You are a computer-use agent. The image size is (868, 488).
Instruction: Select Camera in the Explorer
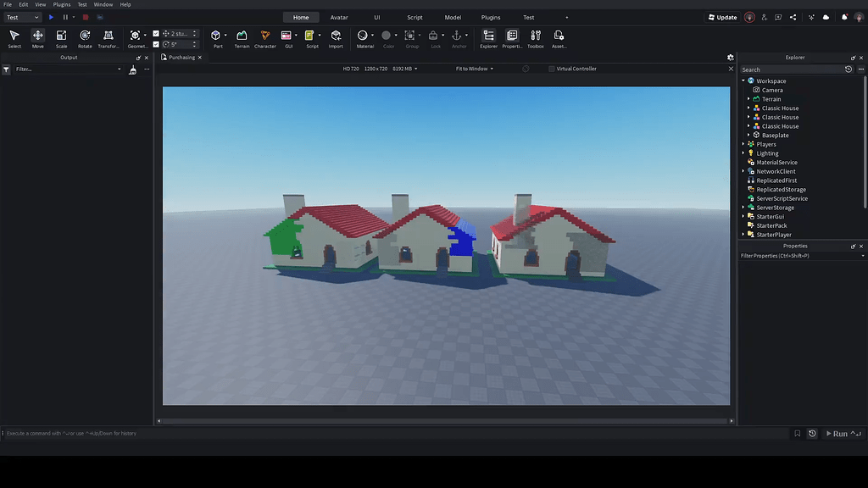point(772,90)
